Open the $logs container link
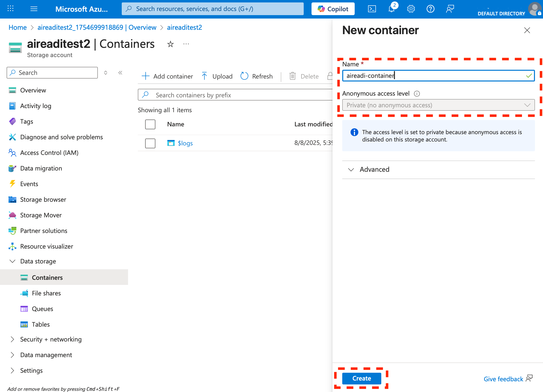 185,143
